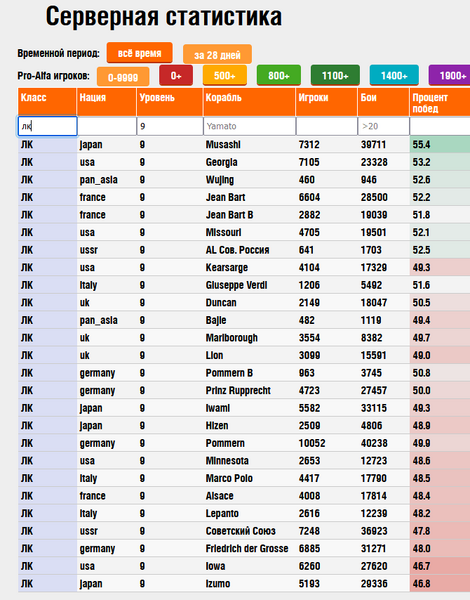The height and width of the screenshot is (600, 470).
Task: Sort by Игроки column header
Action: tap(327, 102)
